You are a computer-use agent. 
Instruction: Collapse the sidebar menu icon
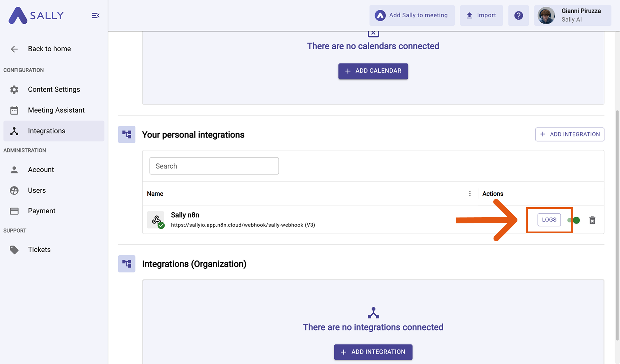pos(95,16)
